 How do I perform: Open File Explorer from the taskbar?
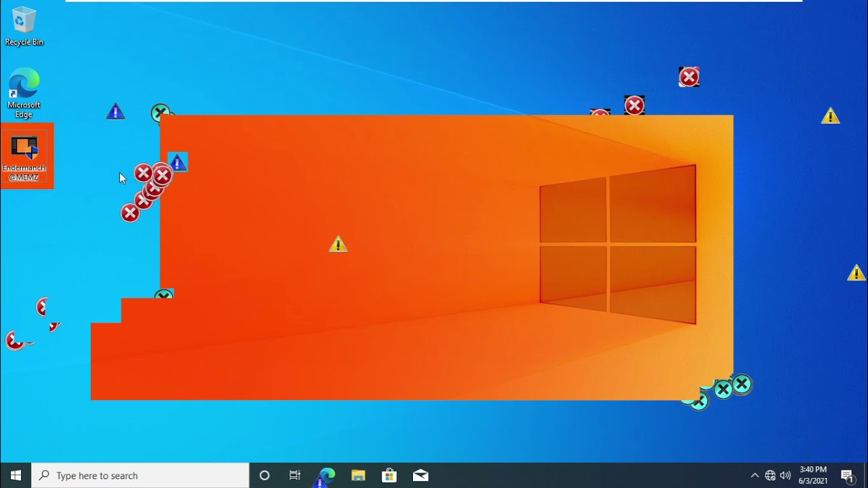[x=358, y=475]
